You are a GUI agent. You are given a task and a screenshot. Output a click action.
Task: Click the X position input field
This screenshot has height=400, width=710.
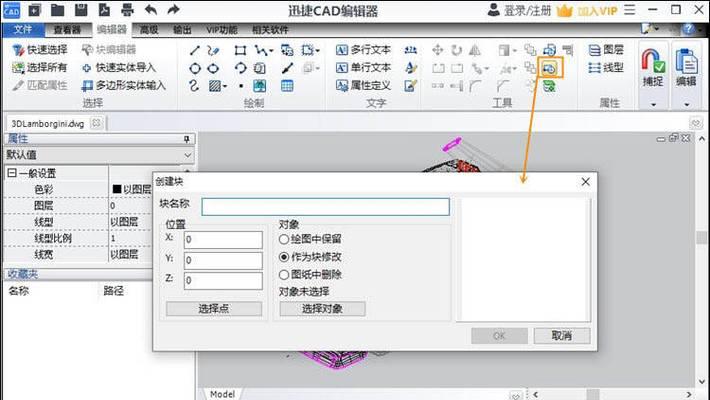tap(223, 239)
